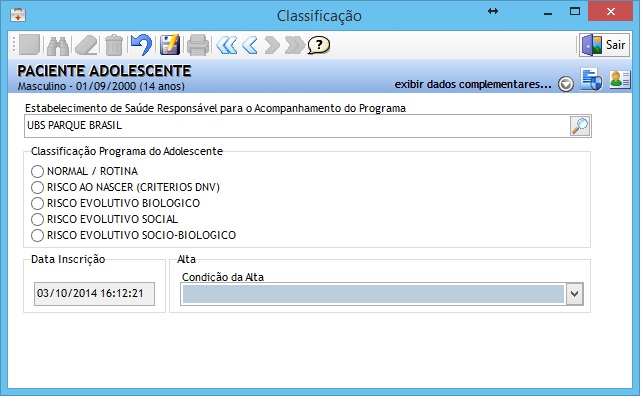The height and width of the screenshot is (396, 643).
Task: Click the toolbar drag handle grip
Action: click(x=14, y=45)
